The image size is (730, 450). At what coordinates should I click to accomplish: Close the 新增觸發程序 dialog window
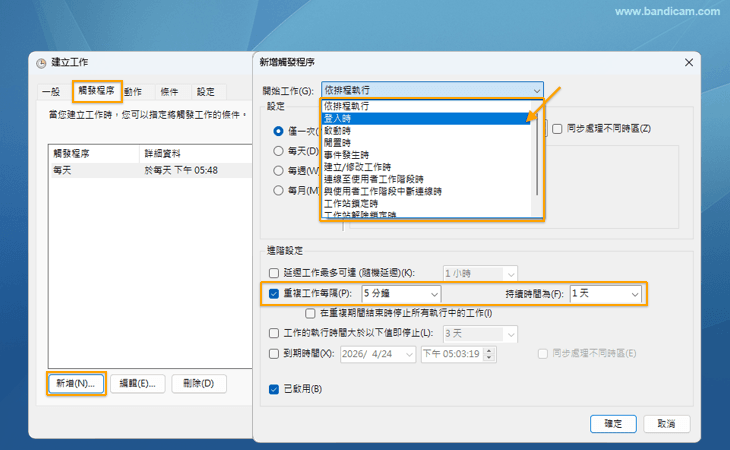tap(688, 62)
